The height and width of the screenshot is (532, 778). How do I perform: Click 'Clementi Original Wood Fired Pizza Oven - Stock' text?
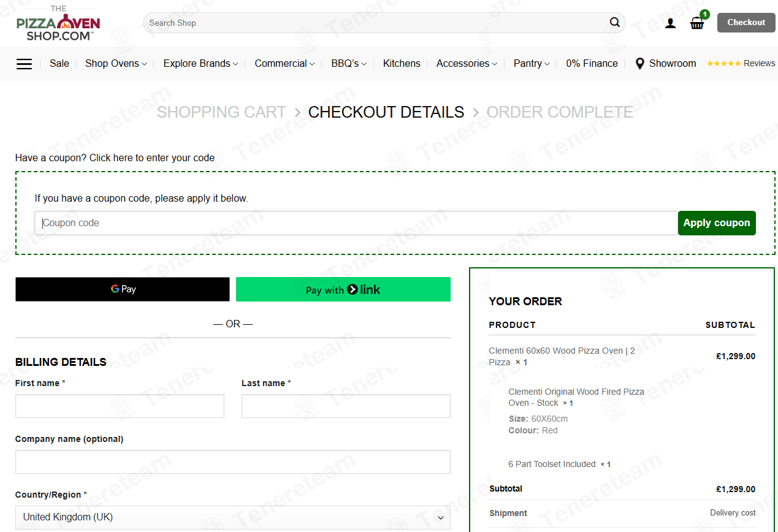(x=576, y=397)
